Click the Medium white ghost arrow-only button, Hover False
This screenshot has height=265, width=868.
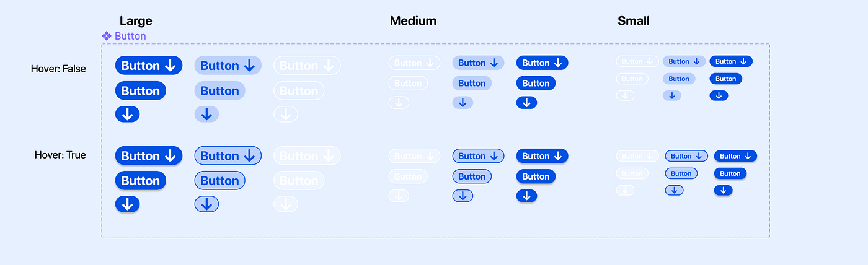click(x=399, y=103)
